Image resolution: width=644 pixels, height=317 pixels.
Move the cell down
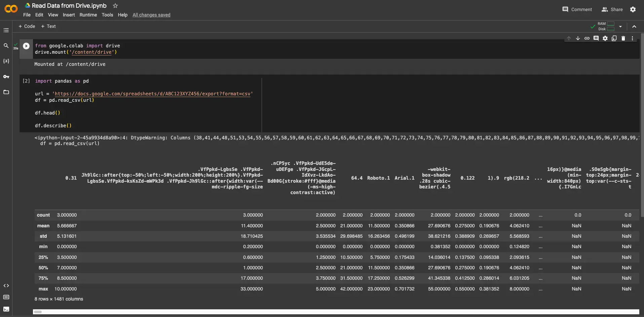(578, 38)
